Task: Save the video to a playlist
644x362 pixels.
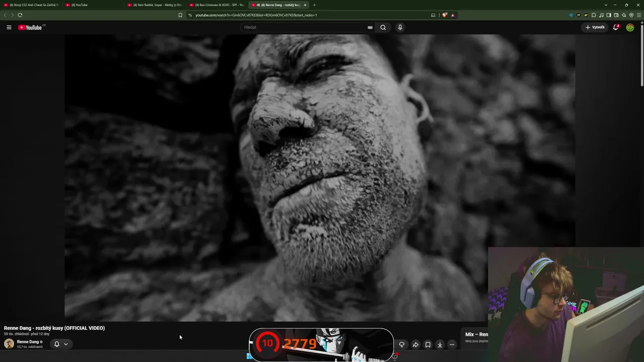Action: tap(428, 344)
